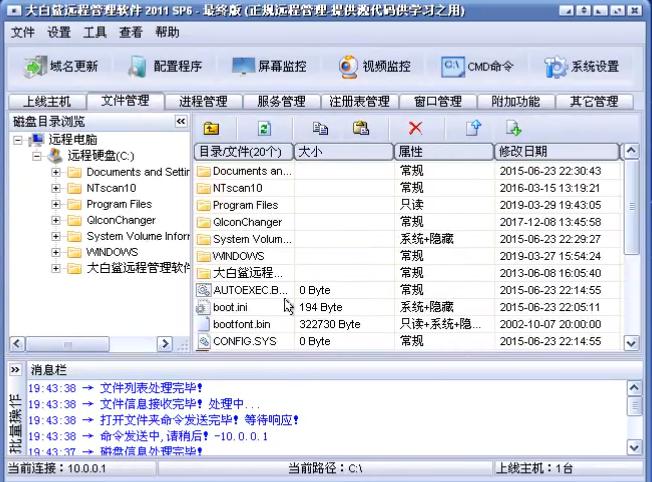652x482 pixels.
Task: Switch to the 其它管理 tab
Action: 594,101
